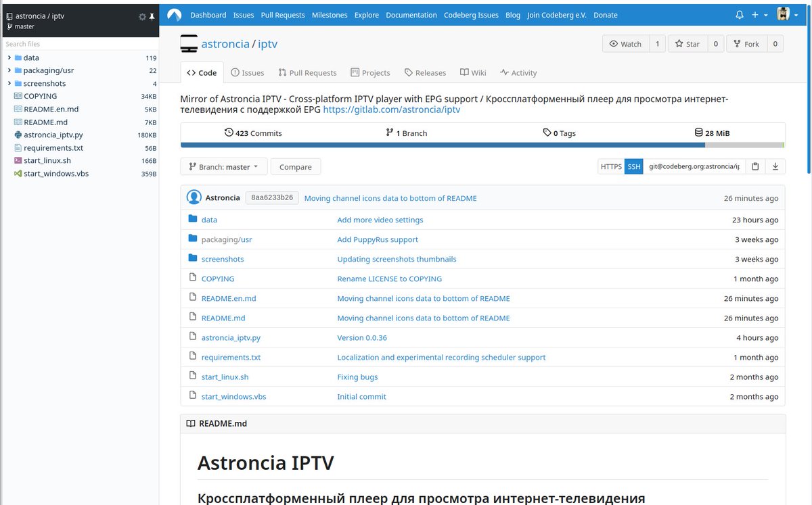The image size is (812, 505).
Task: Click the astroncia owner link
Action: (x=225, y=44)
